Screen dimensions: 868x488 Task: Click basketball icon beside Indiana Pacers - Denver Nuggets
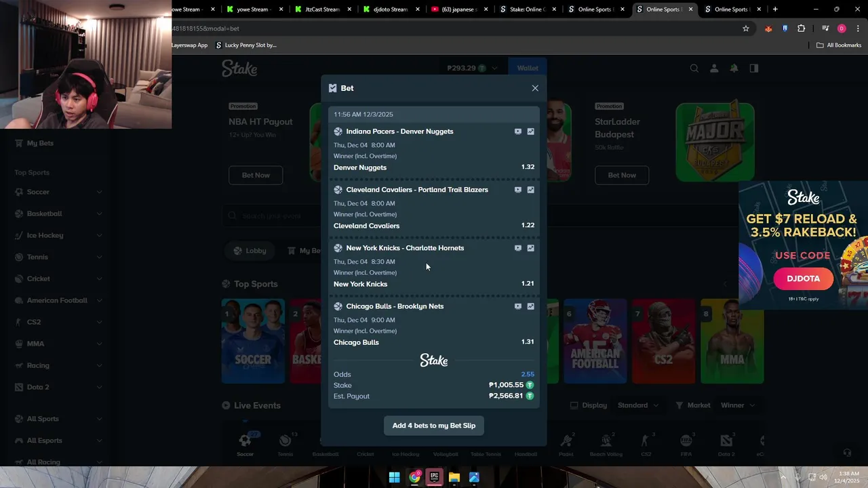pos(338,131)
